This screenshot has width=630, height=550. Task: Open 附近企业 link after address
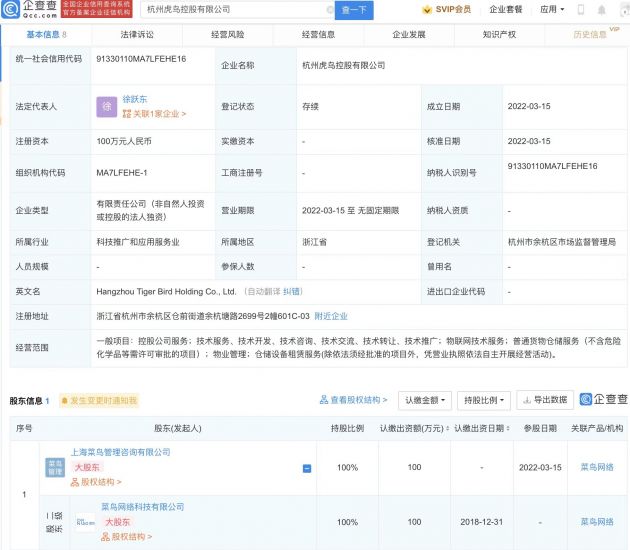click(331, 316)
